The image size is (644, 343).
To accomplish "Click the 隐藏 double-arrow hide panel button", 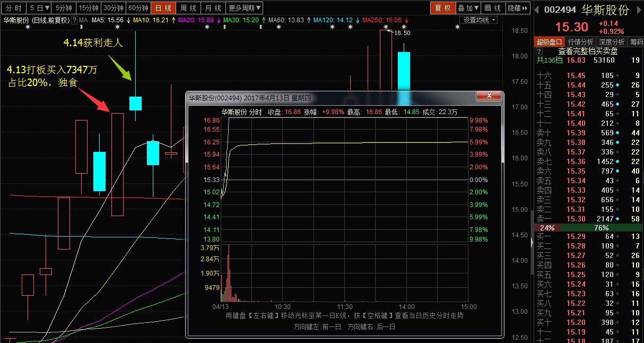I will 518,8.
